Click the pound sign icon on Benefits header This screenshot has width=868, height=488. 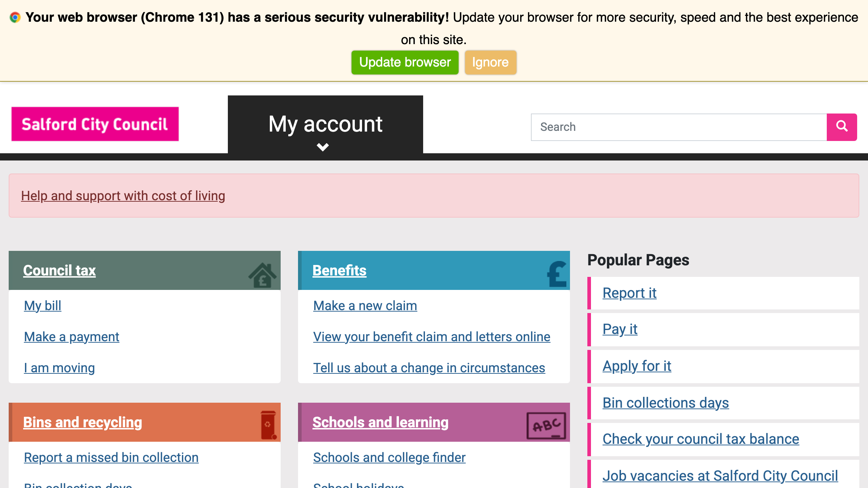click(x=557, y=274)
